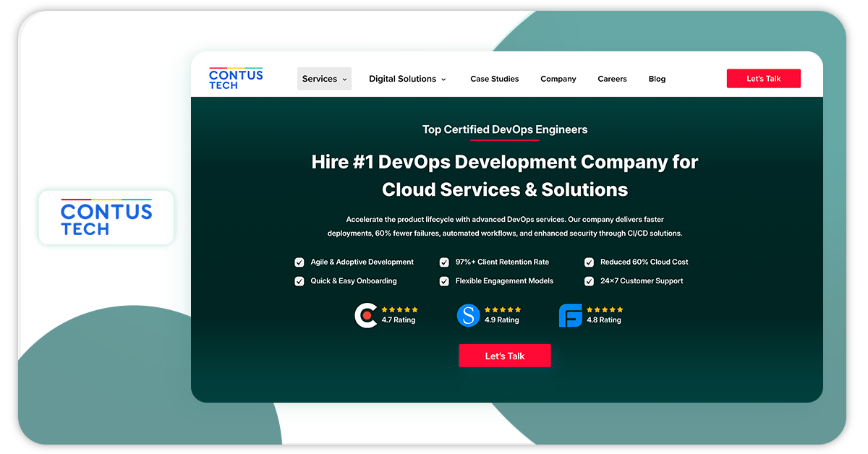Open the blue S rating badge icon

(469, 315)
